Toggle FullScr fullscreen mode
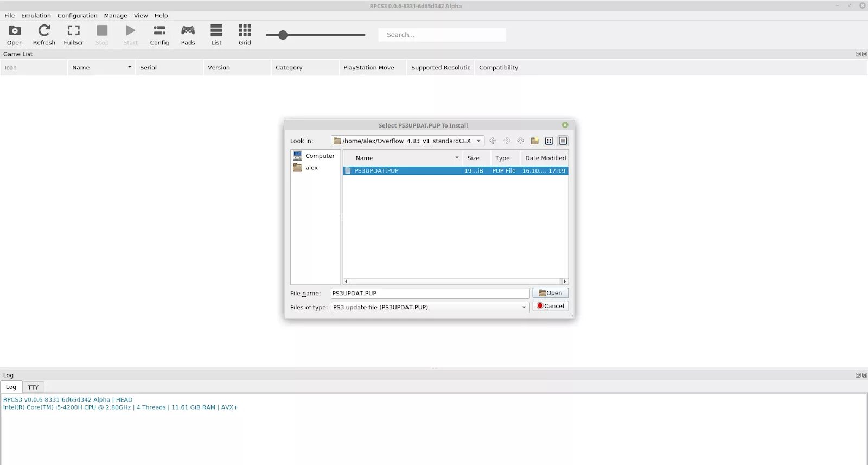 point(73,35)
